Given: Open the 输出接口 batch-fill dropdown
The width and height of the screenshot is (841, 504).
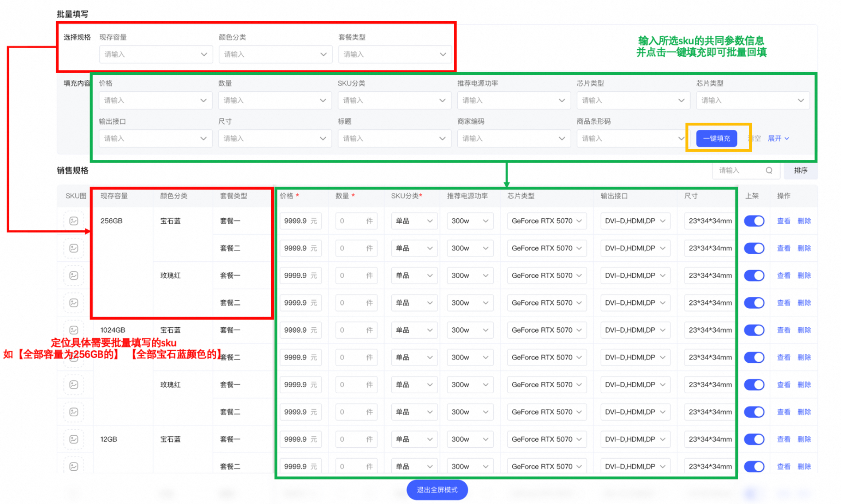Looking at the screenshot, I should point(156,139).
